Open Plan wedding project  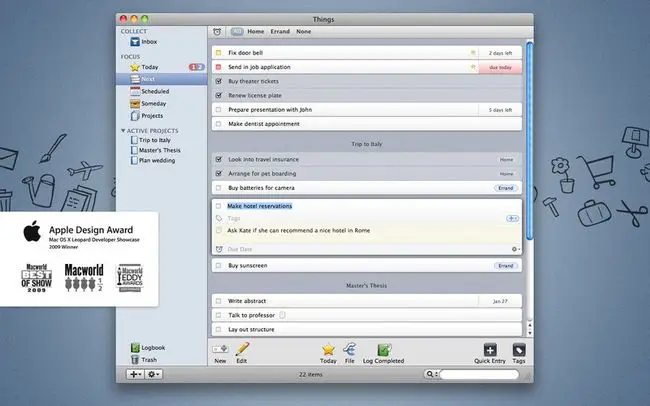click(153, 160)
